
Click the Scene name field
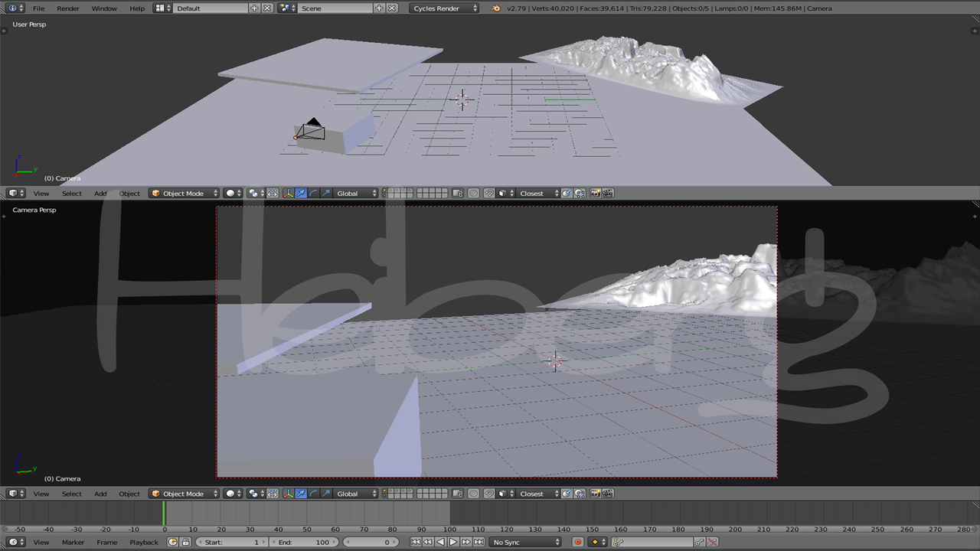coord(335,8)
